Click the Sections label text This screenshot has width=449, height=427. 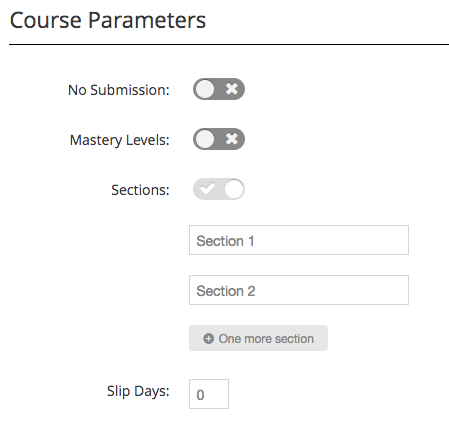coord(140,190)
